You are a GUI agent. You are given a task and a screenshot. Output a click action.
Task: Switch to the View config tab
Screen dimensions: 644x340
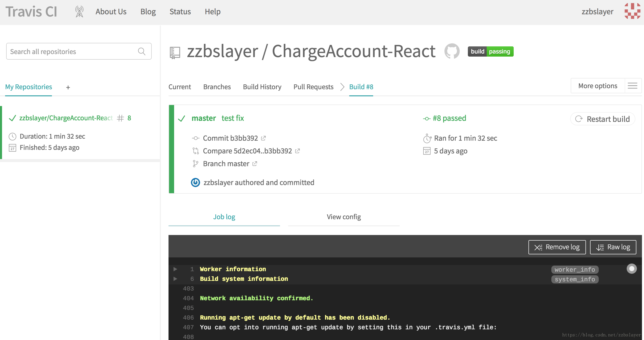pos(344,217)
